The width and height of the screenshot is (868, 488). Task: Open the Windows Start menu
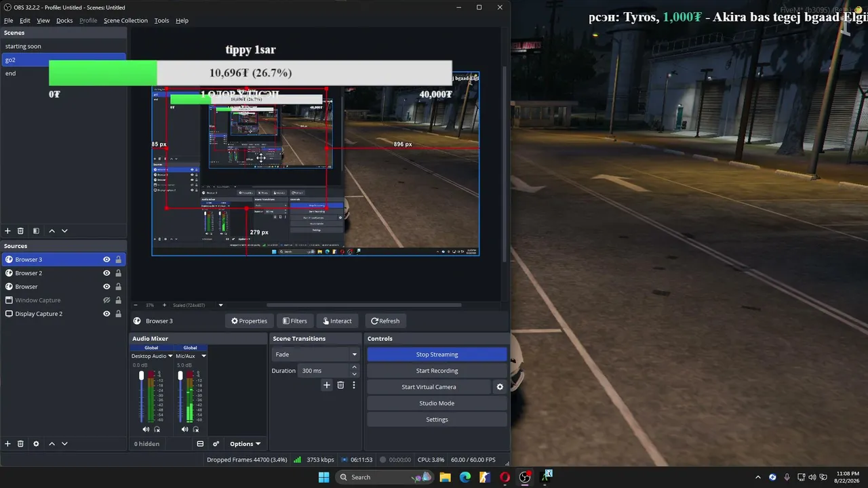click(x=323, y=477)
